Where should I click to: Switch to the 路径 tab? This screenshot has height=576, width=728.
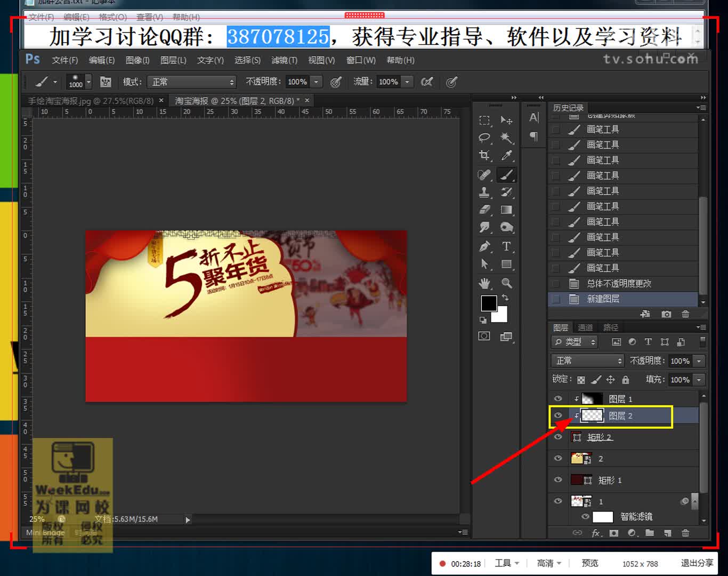611,327
